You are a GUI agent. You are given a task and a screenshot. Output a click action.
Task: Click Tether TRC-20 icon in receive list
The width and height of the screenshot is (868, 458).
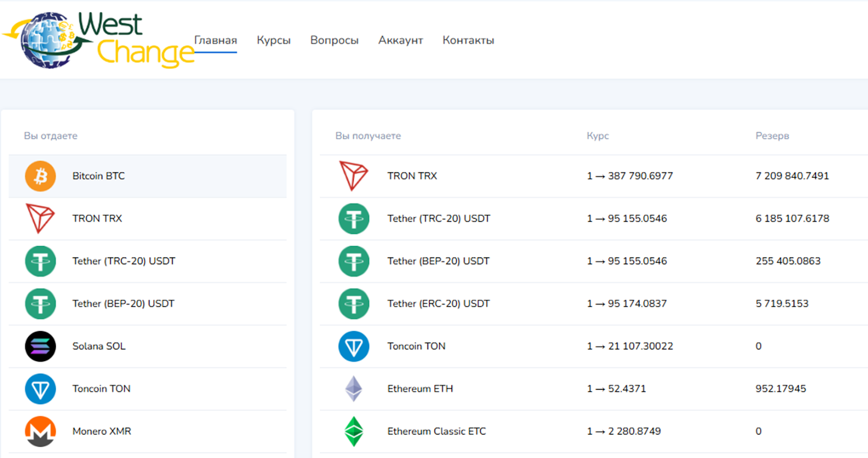tap(354, 218)
